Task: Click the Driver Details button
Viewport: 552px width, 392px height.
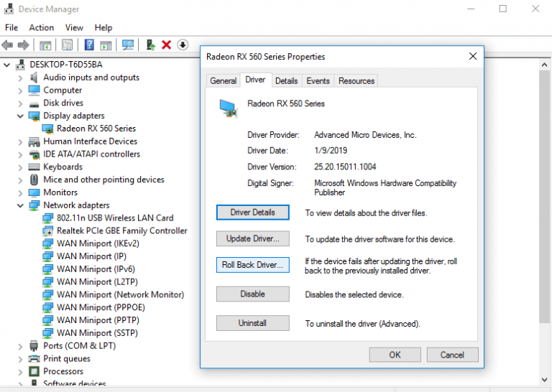Action: tap(253, 213)
